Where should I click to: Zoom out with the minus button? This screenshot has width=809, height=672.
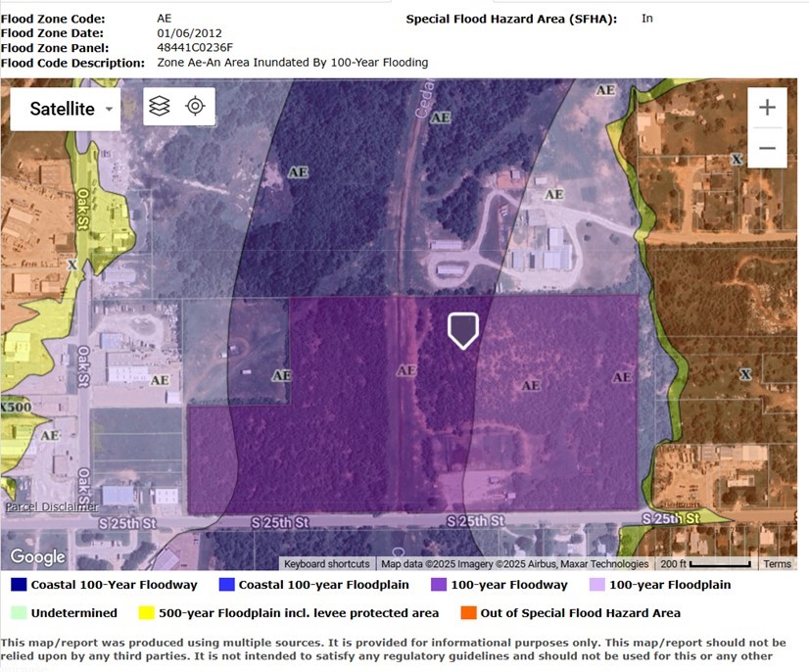pos(767,148)
